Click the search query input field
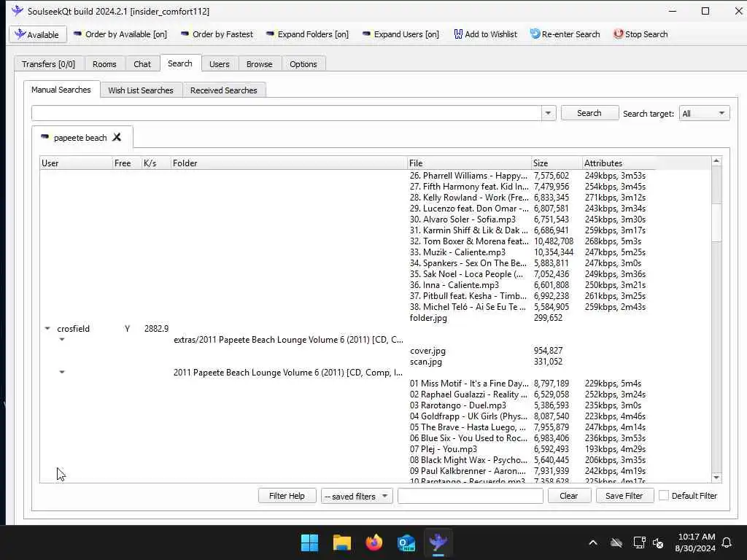Screen dimensions: 747x560 point(286,113)
